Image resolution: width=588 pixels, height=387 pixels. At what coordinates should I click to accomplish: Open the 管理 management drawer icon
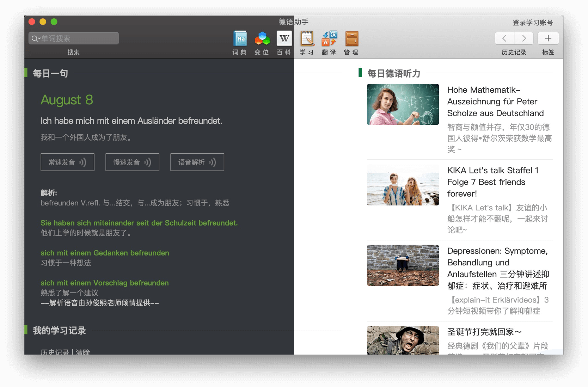351,39
